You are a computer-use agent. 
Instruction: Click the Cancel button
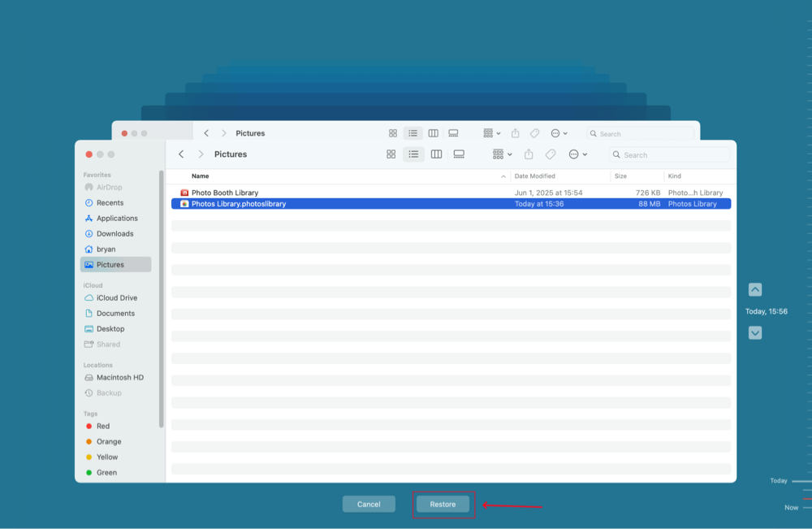(x=369, y=504)
